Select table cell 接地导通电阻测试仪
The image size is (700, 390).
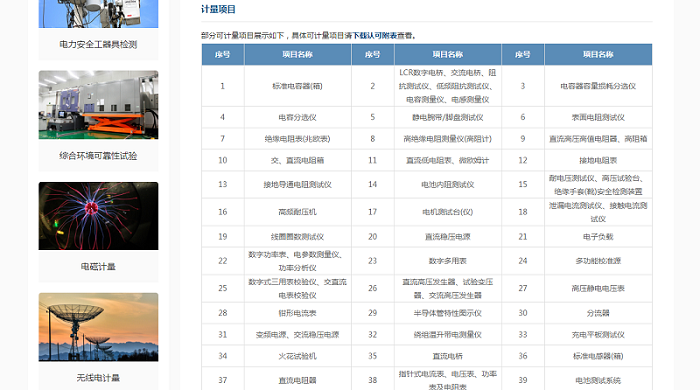coord(298,184)
